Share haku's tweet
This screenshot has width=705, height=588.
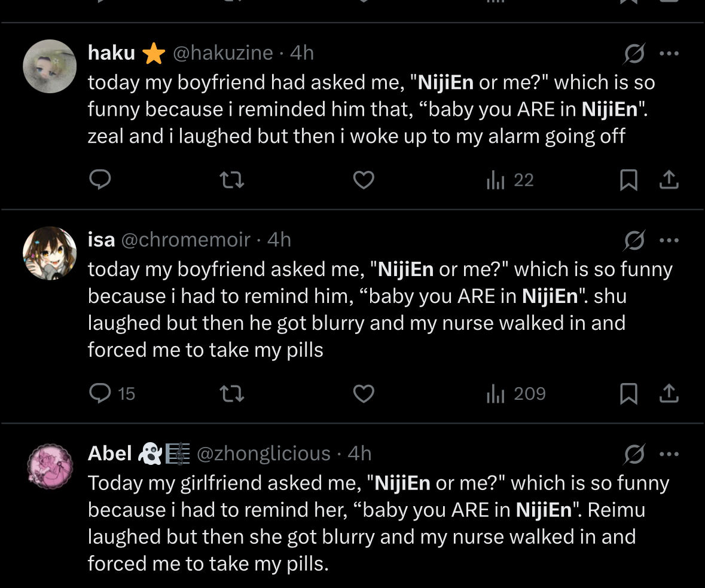669,180
